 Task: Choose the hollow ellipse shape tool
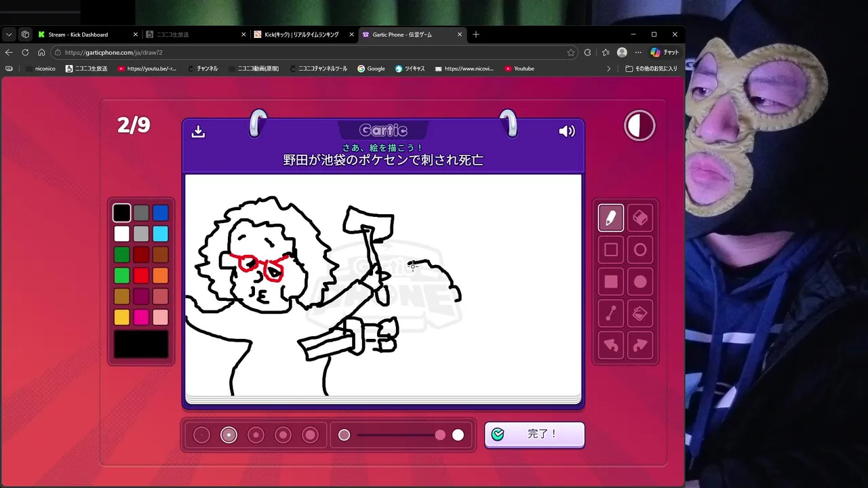tap(640, 250)
